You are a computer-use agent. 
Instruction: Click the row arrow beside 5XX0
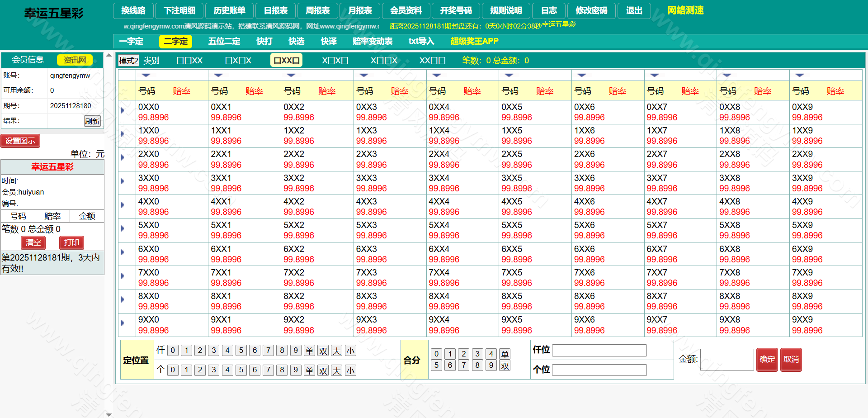[122, 228]
